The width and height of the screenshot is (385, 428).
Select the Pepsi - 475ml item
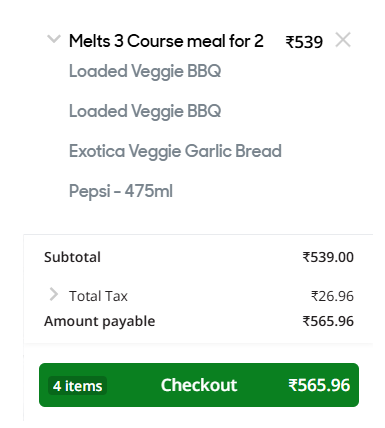(x=121, y=191)
